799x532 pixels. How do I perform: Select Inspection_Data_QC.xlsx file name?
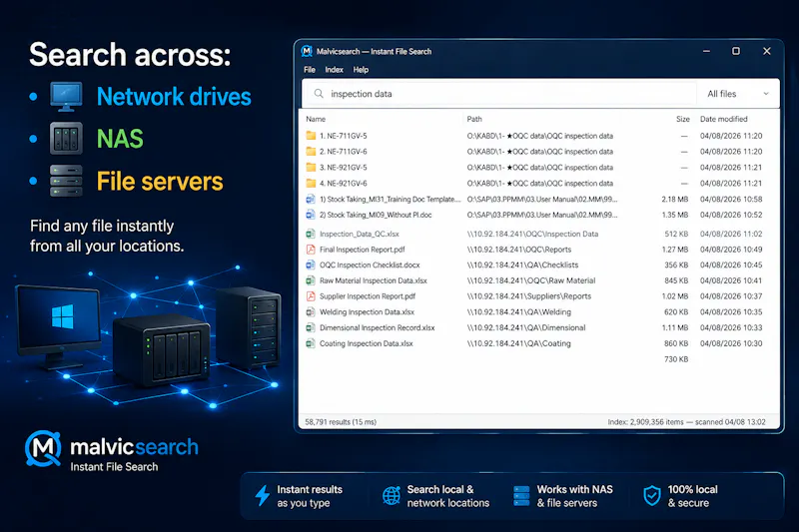point(360,235)
